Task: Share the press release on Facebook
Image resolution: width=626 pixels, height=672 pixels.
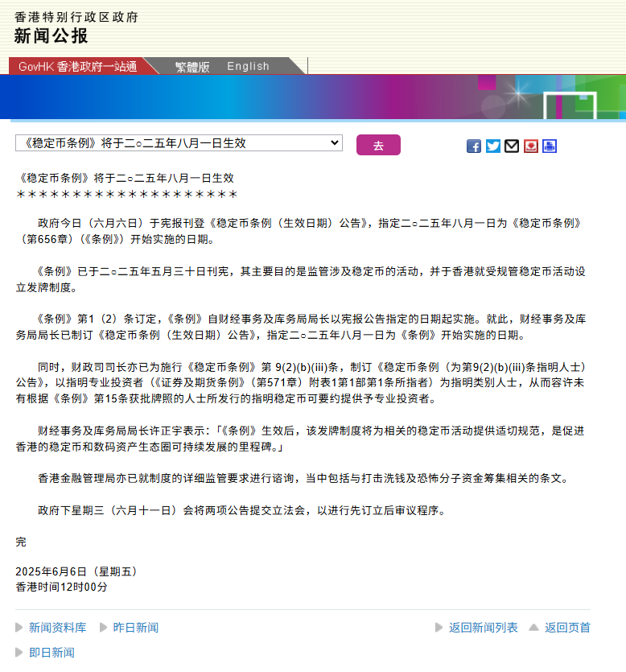Action: 473,146
